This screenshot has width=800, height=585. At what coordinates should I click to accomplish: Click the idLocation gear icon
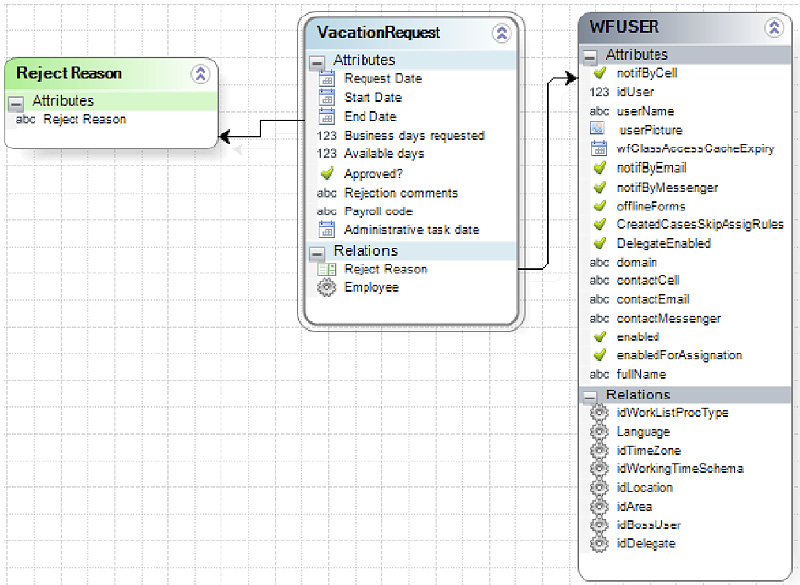[599, 488]
